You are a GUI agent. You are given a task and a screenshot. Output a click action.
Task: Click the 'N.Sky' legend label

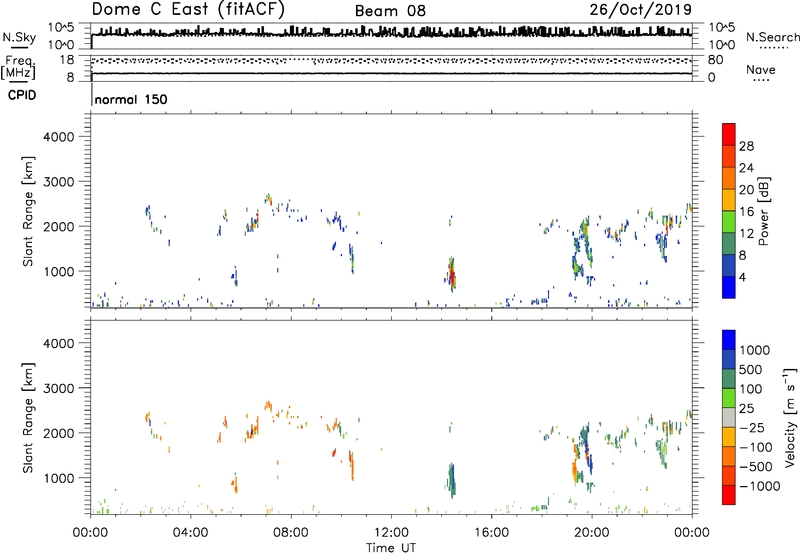pyautogui.click(x=19, y=37)
